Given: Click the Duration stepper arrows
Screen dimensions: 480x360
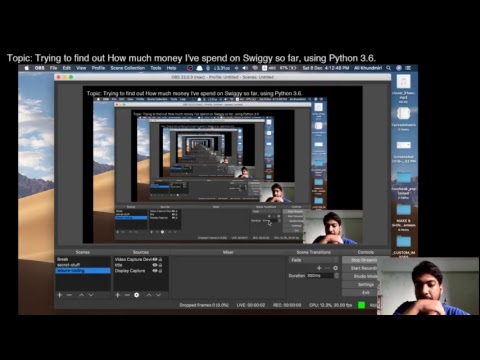Looking at the screenshot, I should (x=336, y=276).
